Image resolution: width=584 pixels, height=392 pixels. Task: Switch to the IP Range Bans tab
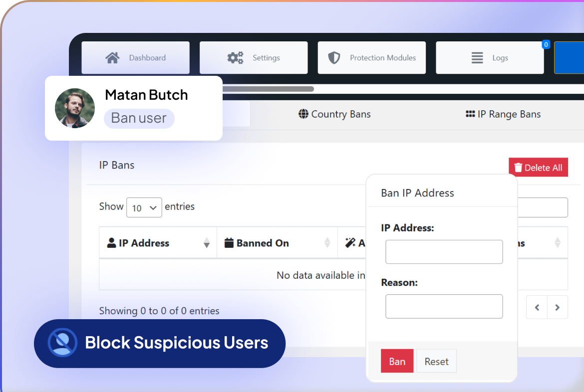(503, 114)
